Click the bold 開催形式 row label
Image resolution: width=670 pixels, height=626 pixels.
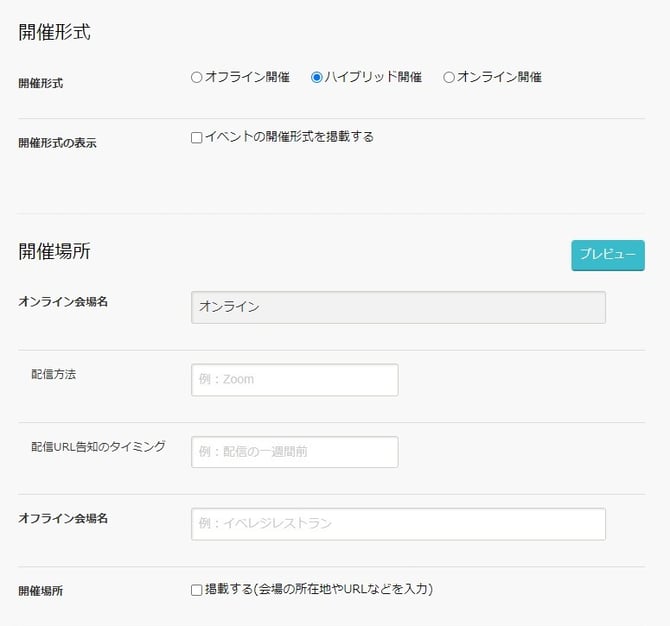pyautogui.click(x=41, y=83)
